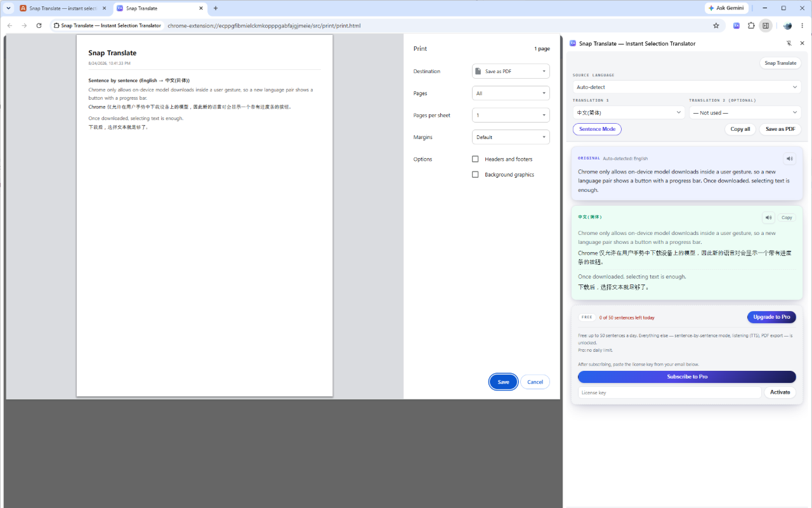Click Copy all button
This screenshot has width=812, height=508.
(740, 129)
